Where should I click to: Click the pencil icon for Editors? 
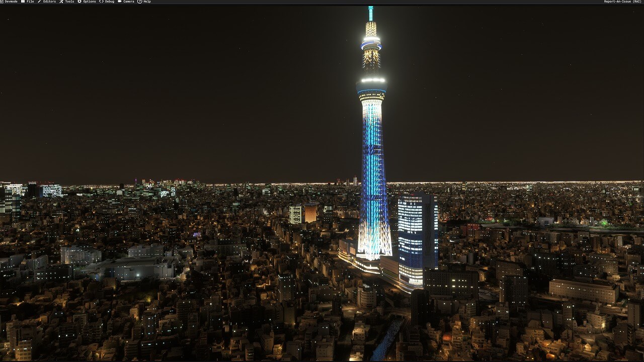39,2
